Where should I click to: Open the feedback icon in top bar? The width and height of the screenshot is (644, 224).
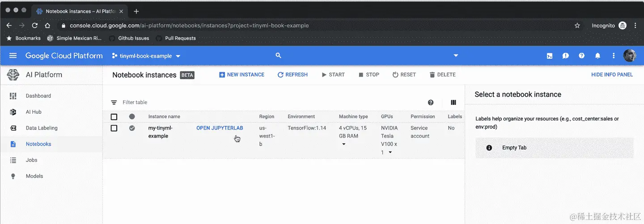(x=566, y=56)
